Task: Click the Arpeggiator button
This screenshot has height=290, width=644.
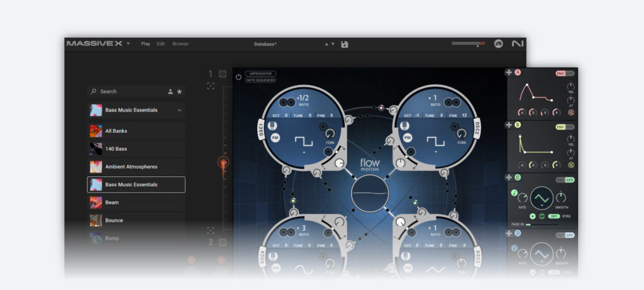Action: (x=260, y=74)
